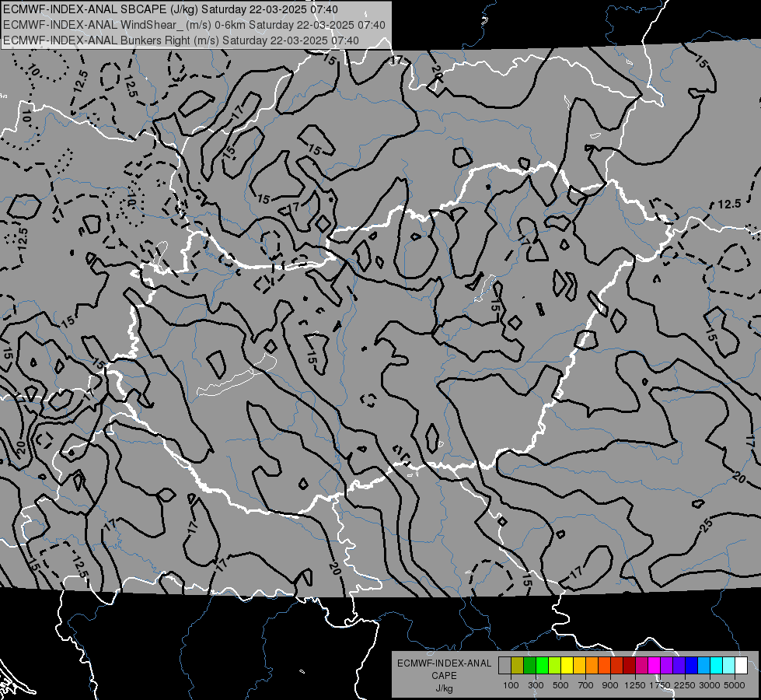Click the 300 legend value label
The image size is (761, 700).
[536, 685]
